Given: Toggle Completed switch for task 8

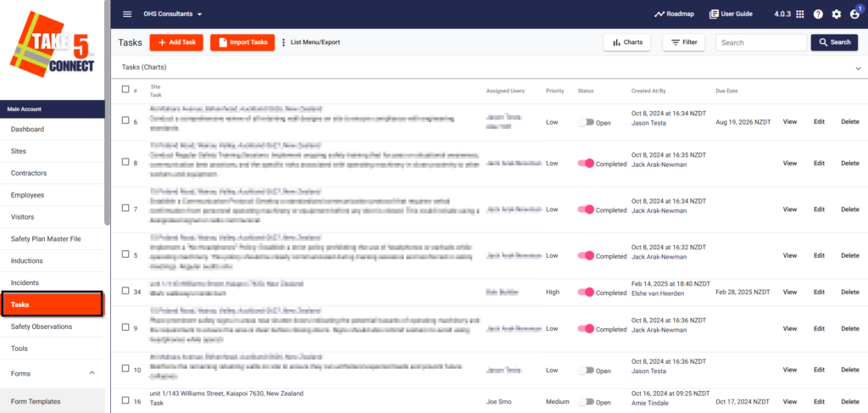Looking at the screenshot, I should pyautogui.click(x=586, y=164).
